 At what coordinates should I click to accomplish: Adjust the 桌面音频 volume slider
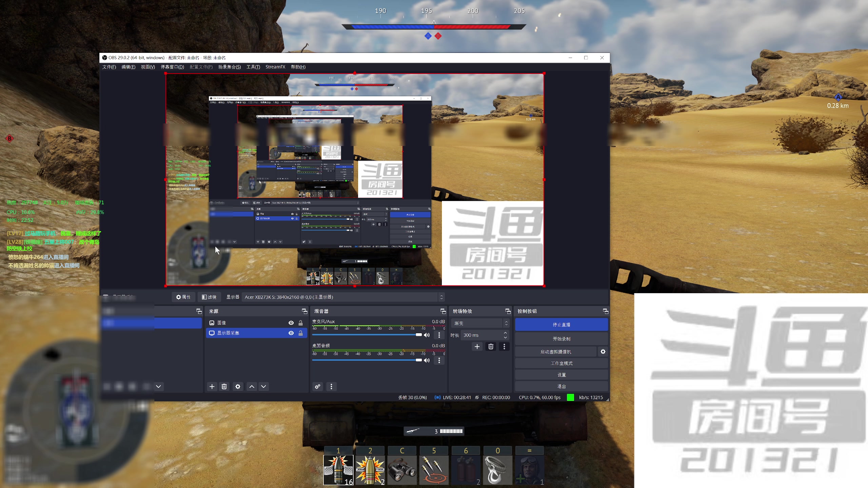(419, 360)
